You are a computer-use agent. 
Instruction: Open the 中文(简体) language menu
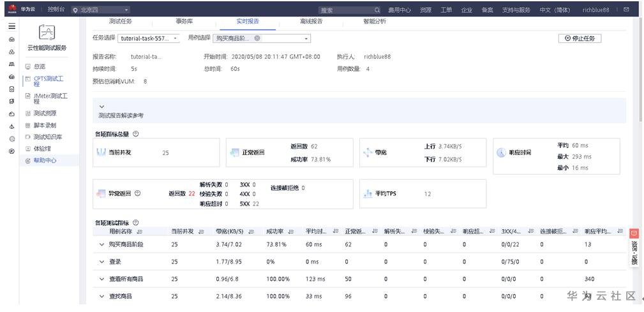pos(555,10)
